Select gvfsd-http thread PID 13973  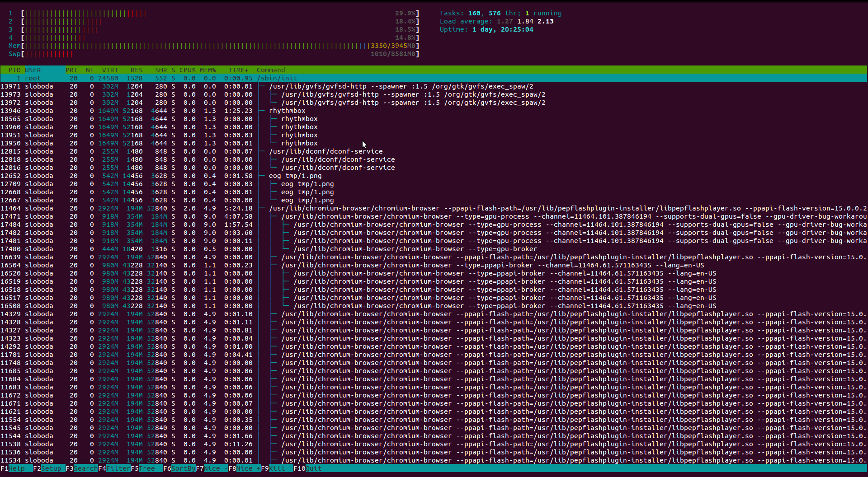434,94
